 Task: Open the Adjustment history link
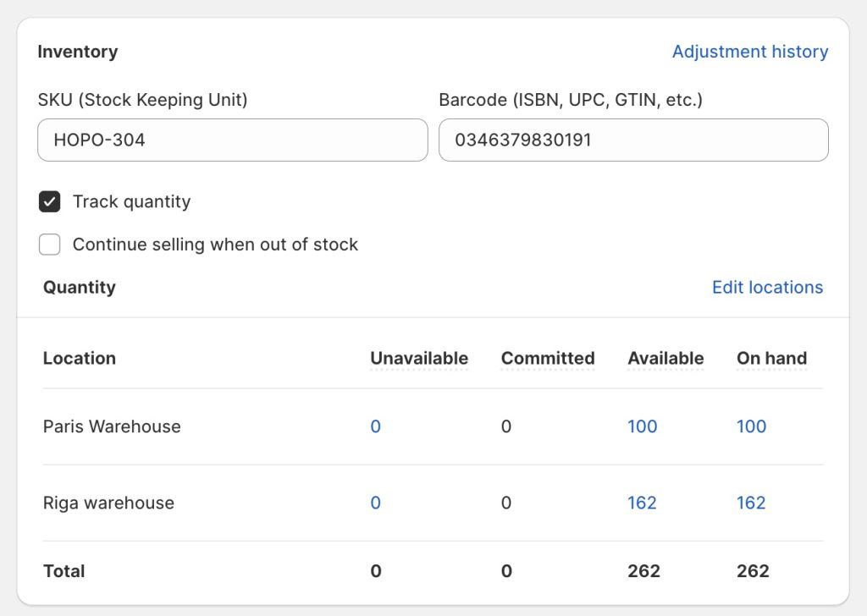pyautogui.click(x=749, y=52)
